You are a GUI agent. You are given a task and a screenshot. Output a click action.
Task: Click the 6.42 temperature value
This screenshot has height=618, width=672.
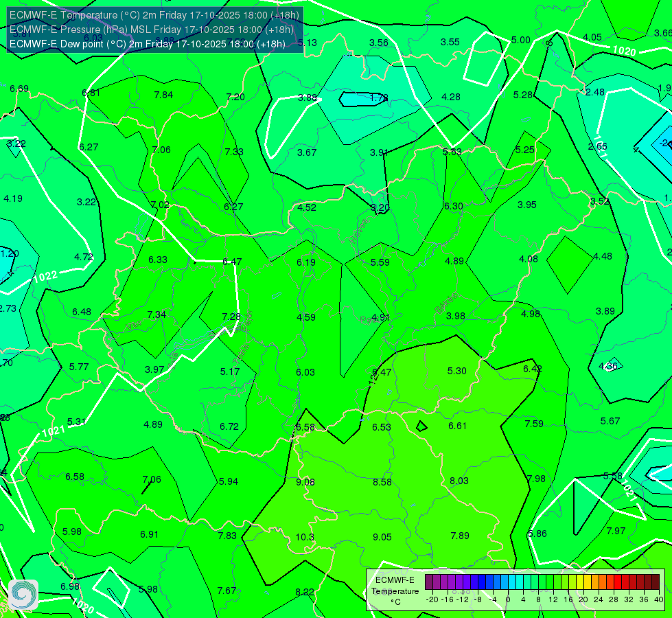(532, 369)
